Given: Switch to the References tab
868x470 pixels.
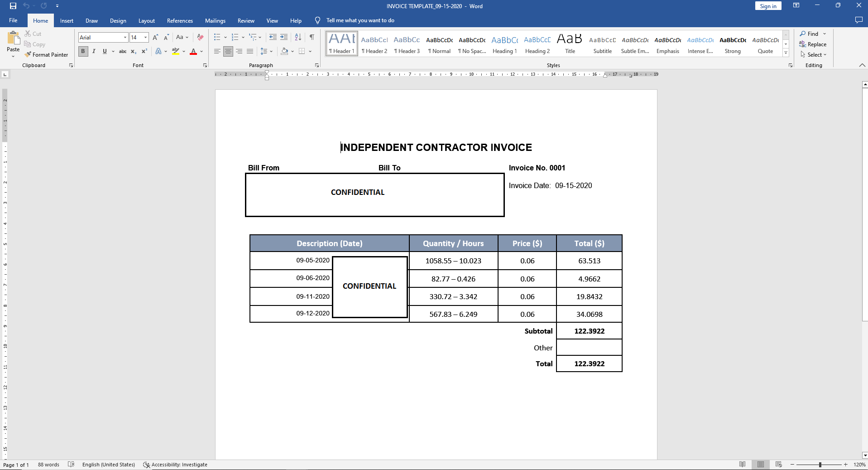Looking at the screenshot, I should click(180, 20).
